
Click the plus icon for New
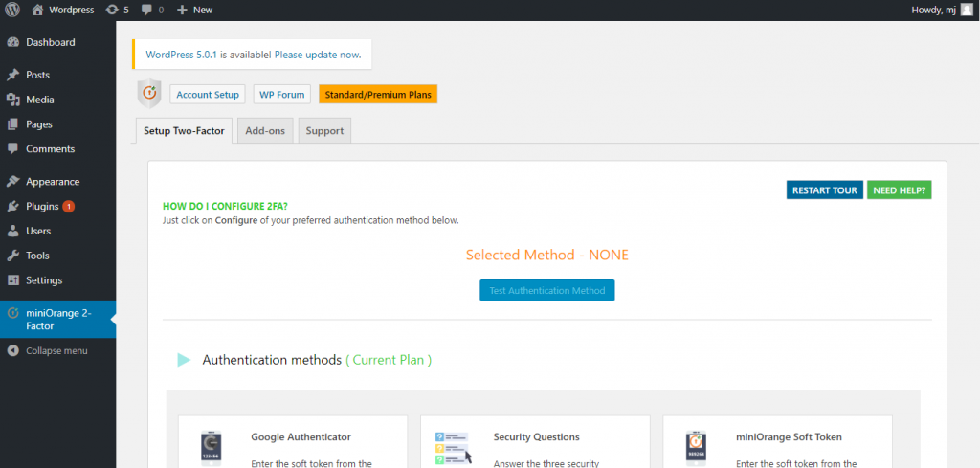182,10
